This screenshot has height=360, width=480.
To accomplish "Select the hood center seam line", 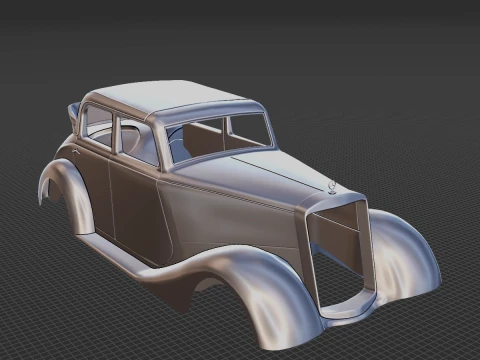I will [277, 174].
